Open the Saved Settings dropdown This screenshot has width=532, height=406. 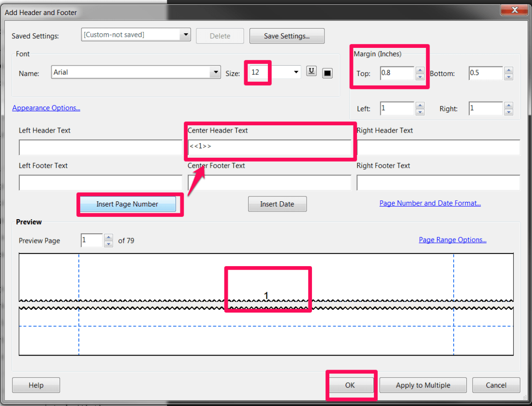coord(185,34)
